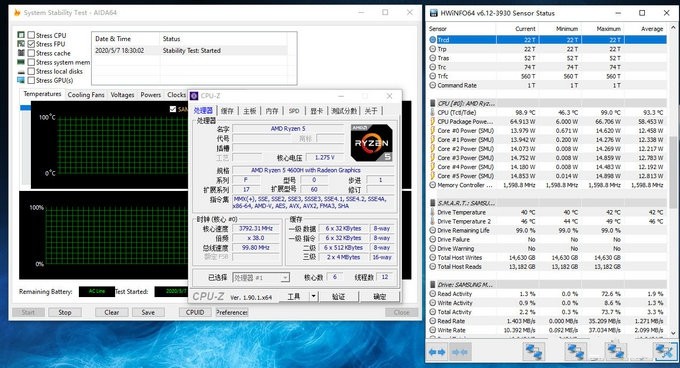
Task: Uncheck the Stress FPU checkbox
Action: coord(31,44)
